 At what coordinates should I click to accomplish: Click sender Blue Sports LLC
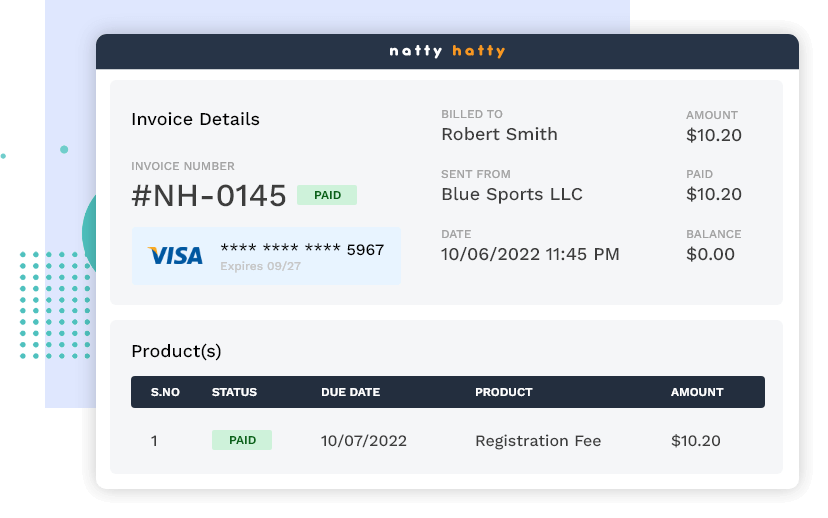coord(512,194)
